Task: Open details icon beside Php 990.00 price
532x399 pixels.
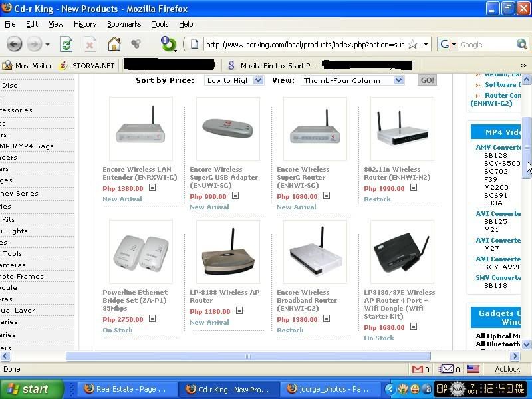Action: click(x=235, y=195)
